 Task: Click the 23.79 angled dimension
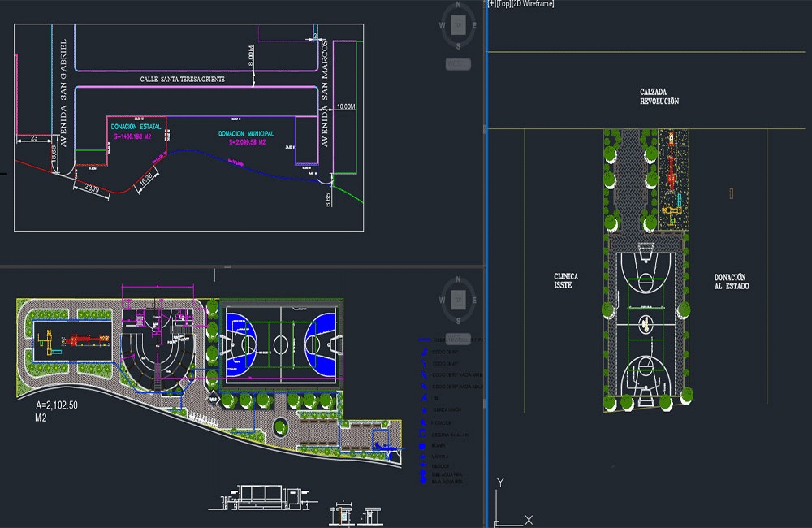[92, 188]
